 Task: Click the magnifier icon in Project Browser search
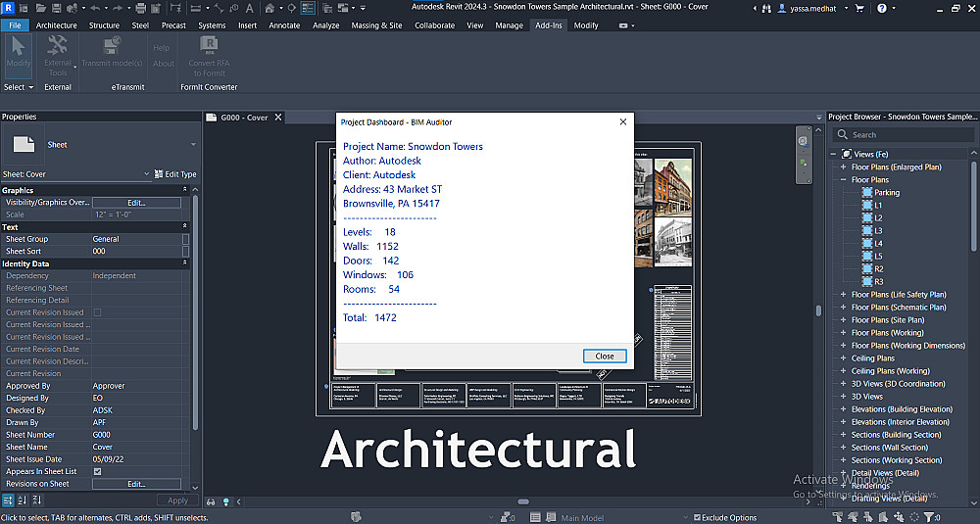pos(843,134)
